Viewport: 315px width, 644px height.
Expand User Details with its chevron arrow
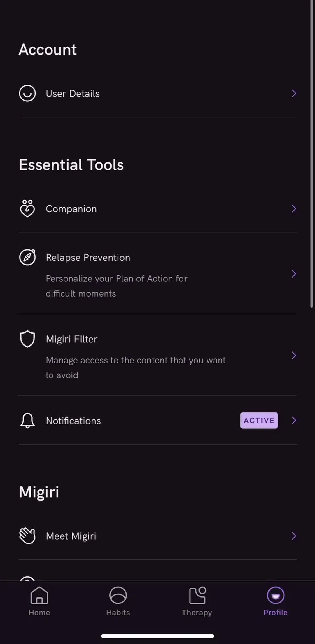pyautogui.click(x=294, y=93)
